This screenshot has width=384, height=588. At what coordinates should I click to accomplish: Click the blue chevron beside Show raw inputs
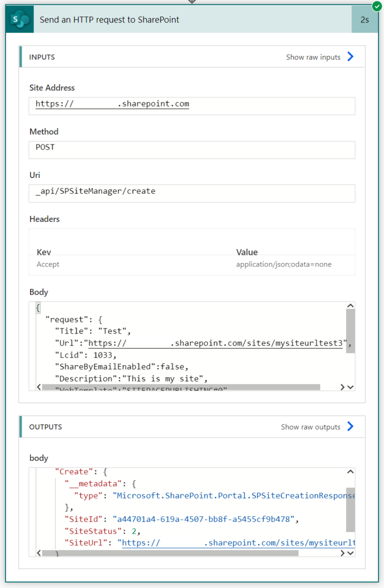(x=350, y=56)
